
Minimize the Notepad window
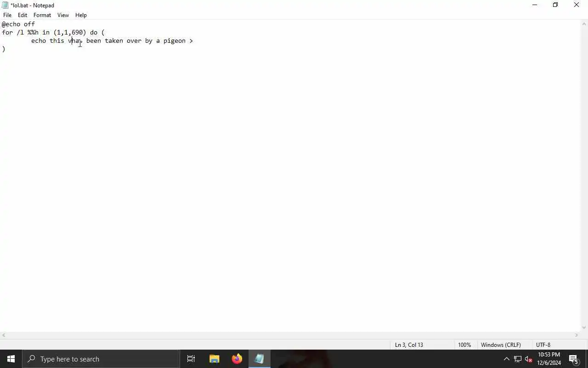click(x=534, y=5)
